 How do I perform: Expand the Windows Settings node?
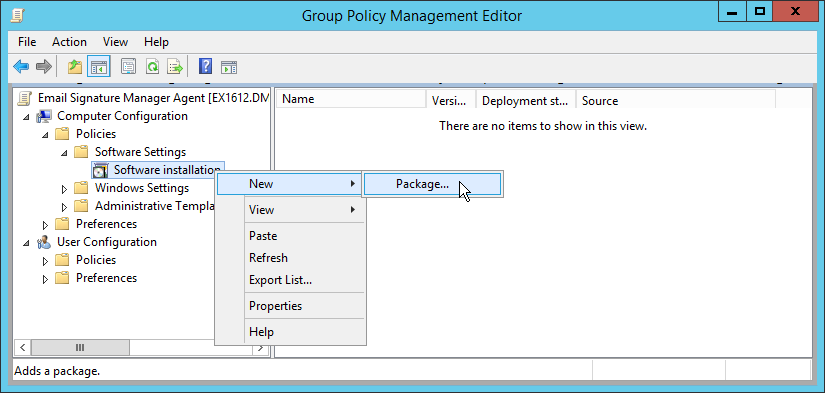pos(65,188)
